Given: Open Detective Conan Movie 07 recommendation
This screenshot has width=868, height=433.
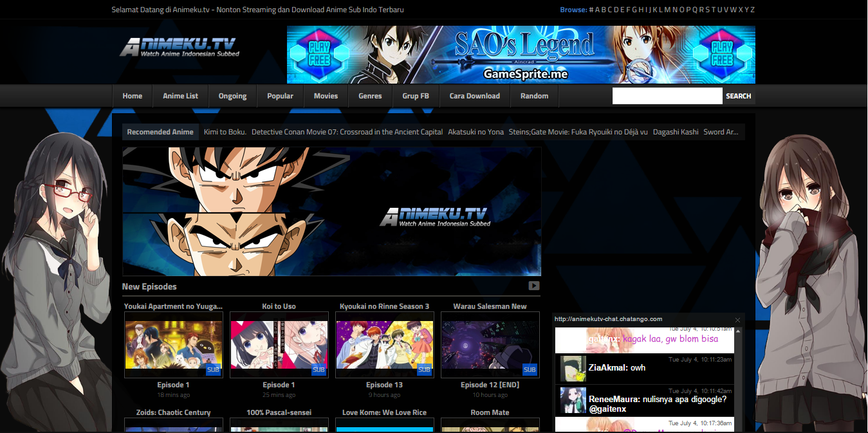Looking at the screenshot, I should [x=347, y=132].
